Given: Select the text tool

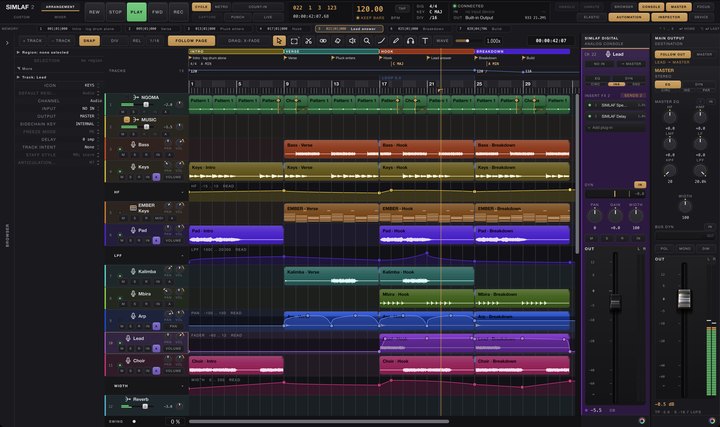Looking at the screenshot, I should pos(425,41).
